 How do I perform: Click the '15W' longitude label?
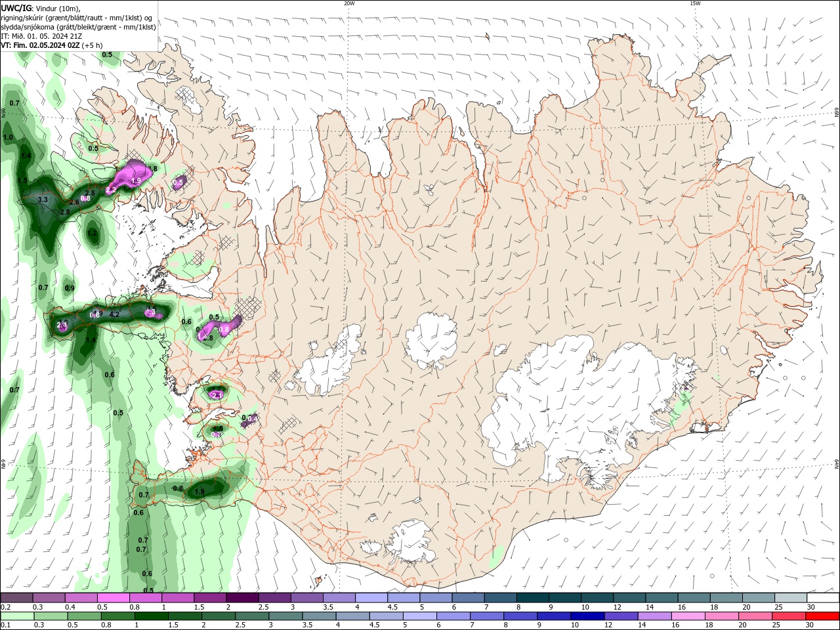tap(695, 3)
